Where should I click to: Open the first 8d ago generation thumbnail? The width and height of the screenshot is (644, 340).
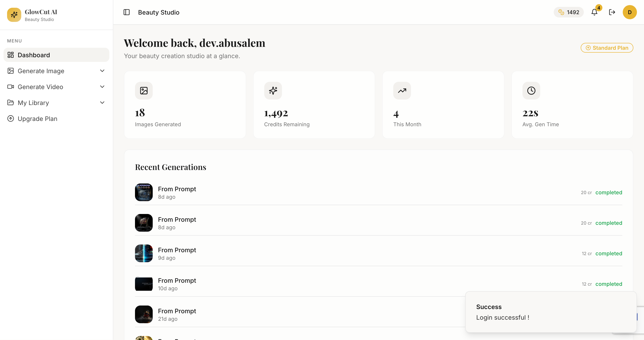tap(144, 192)
